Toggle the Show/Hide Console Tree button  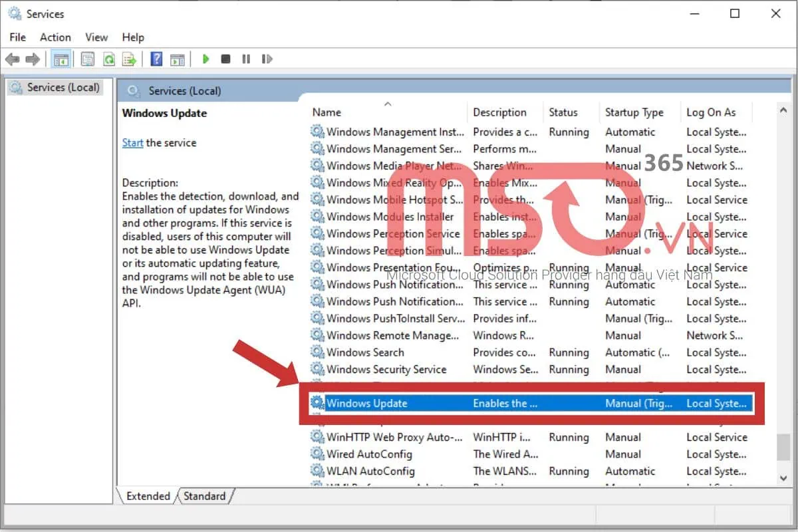coord(61,59)
